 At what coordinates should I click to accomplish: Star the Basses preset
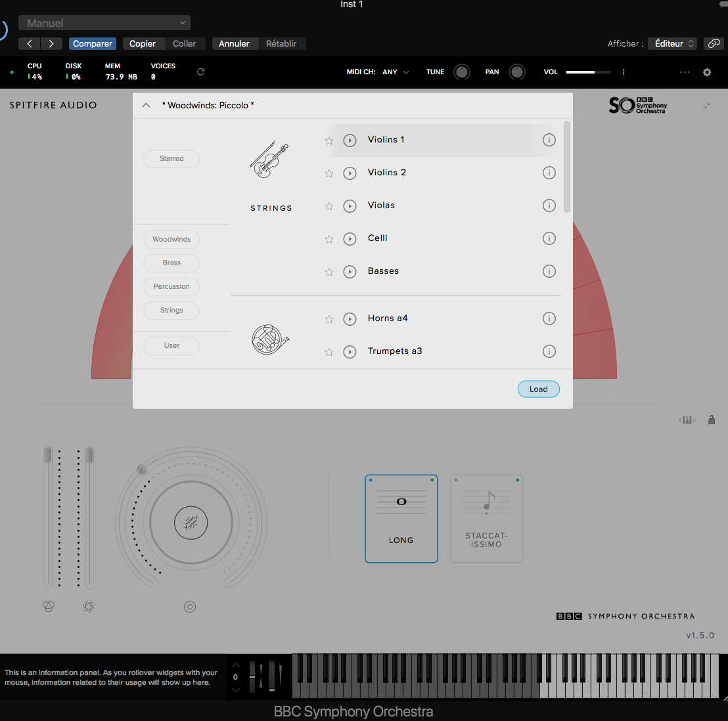coord(329,272)
